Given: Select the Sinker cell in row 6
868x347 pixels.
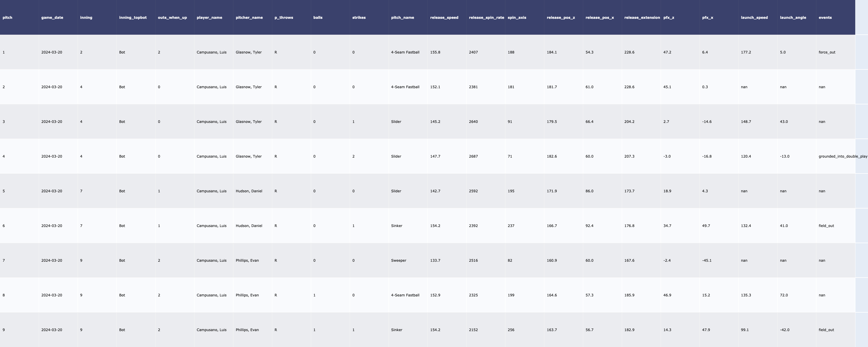Looking at the screenshot, I should point(397,226).
